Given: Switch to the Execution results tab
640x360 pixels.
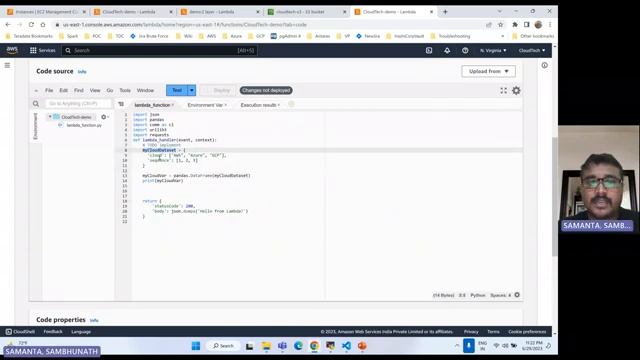Looking at the screenshot, I should point(259,105).
